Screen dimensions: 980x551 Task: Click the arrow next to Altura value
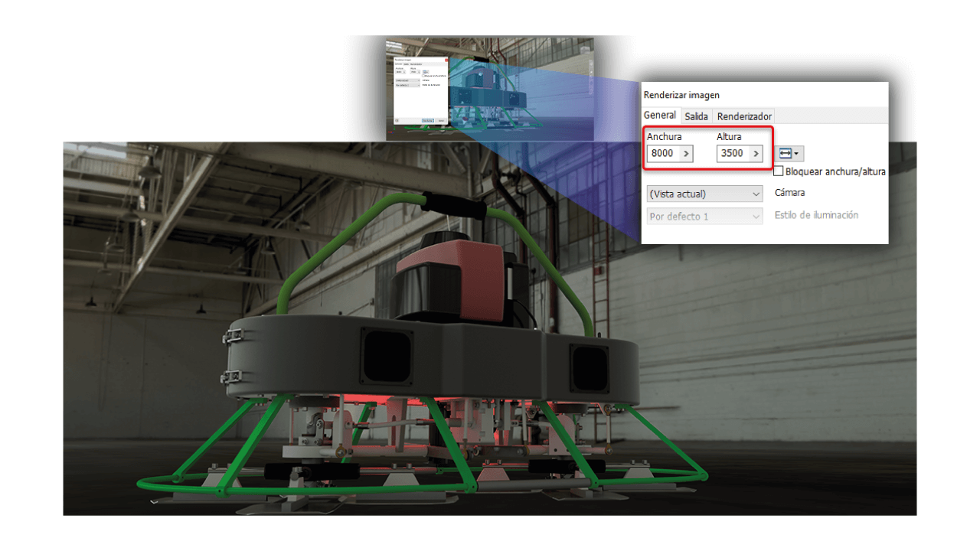click(756, 153)
